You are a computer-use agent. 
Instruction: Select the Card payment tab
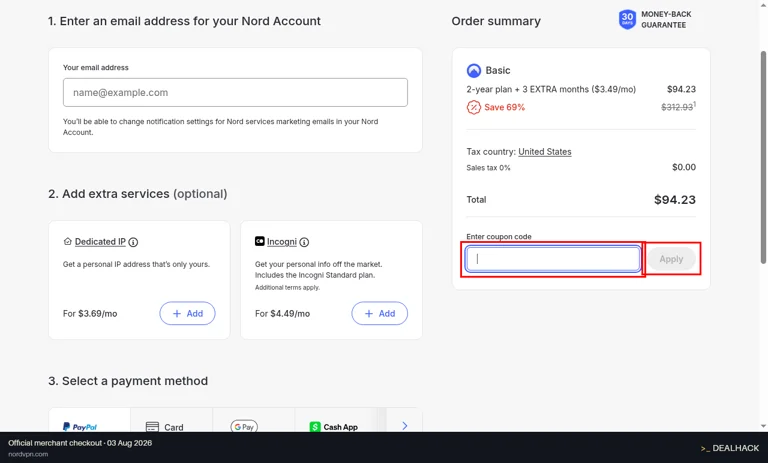171,420
